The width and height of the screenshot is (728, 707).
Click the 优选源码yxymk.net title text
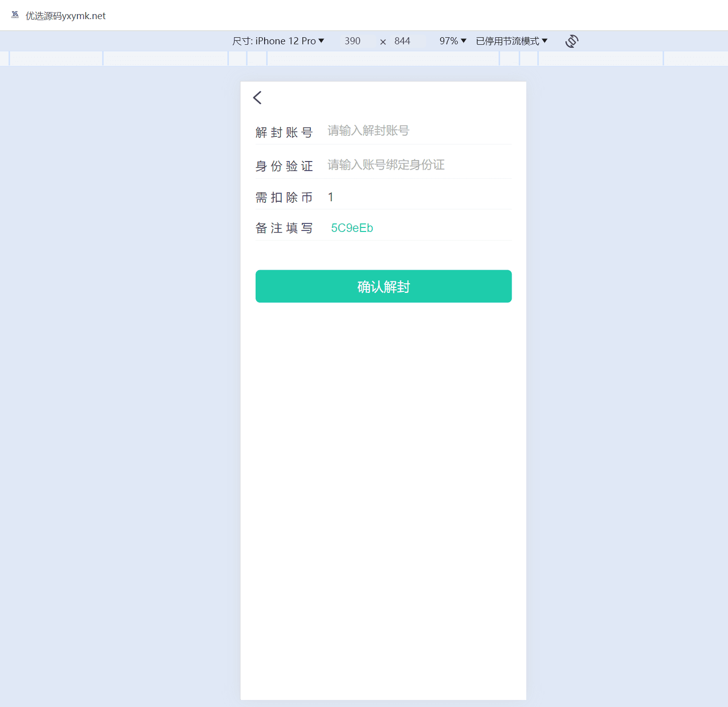[x=65, y=16]
